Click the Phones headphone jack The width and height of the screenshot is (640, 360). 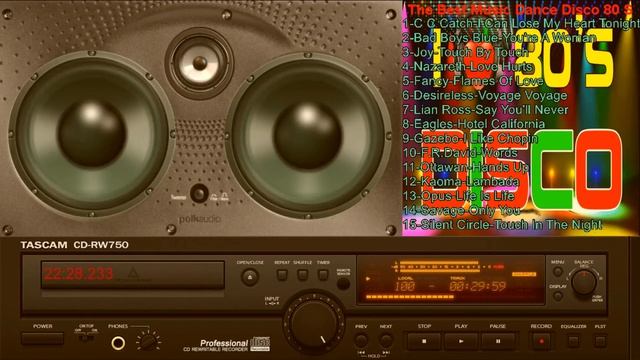coord(118,343)
